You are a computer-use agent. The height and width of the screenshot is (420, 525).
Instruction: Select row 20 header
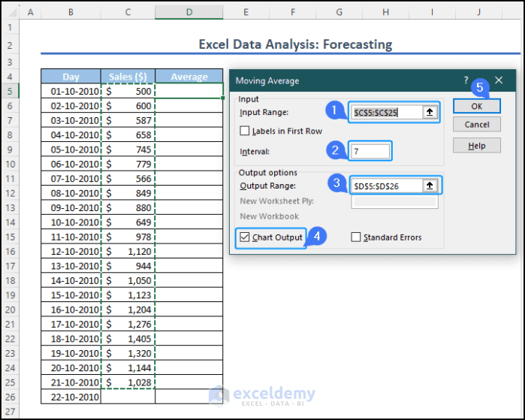(10, 310)
